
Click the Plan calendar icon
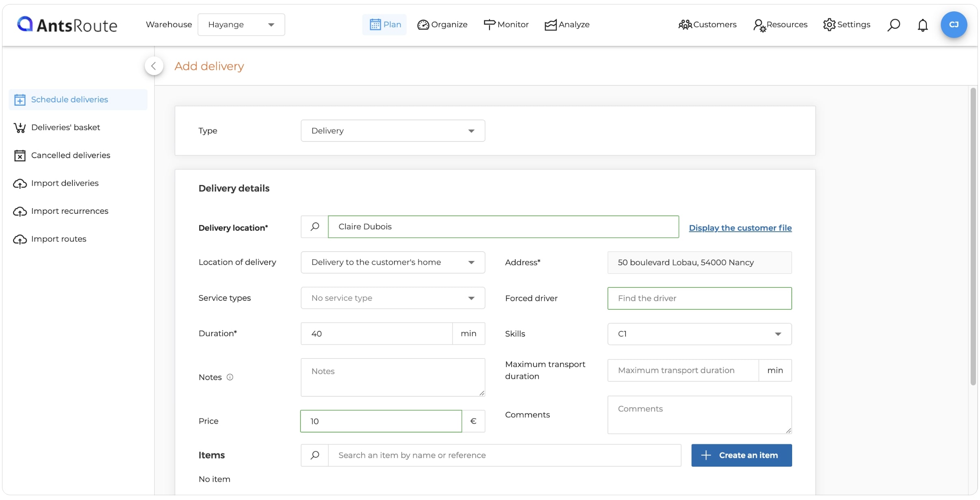click(x=375, y=24)
